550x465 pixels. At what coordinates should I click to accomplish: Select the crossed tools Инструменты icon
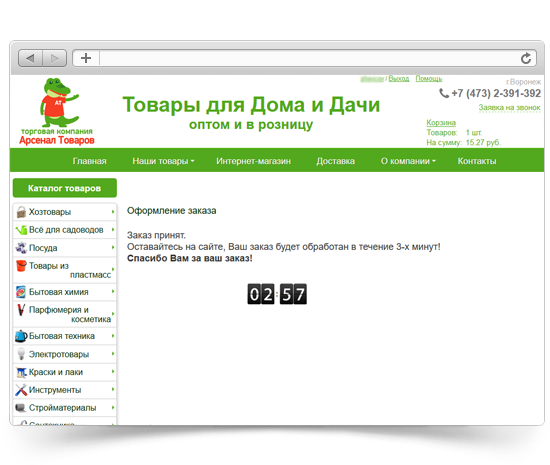(x=21, y=390)
